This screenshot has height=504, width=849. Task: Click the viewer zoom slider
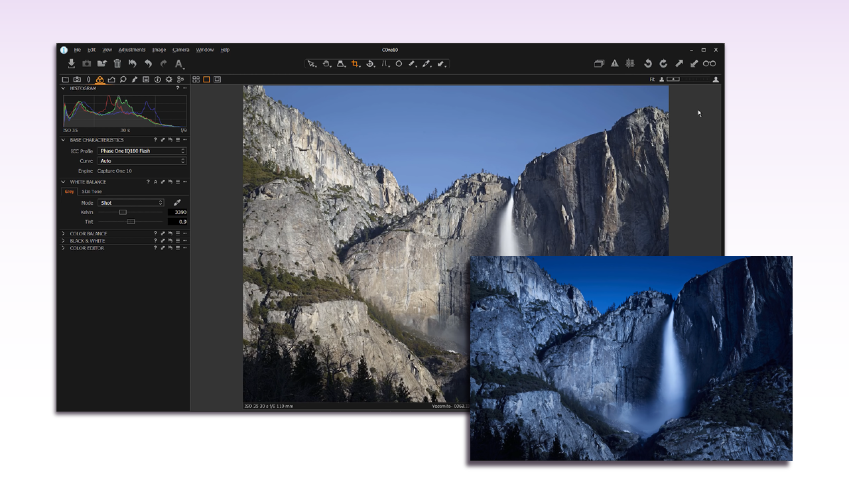click(x=687, y=80)
